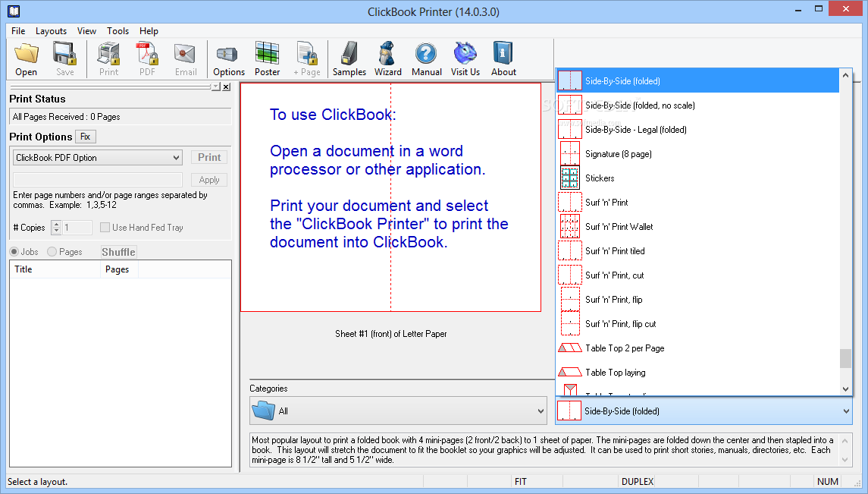Choose Side-By-Side (folded, no scale) layout
Screen dimensions: 868x494
[x=697, y=105]
